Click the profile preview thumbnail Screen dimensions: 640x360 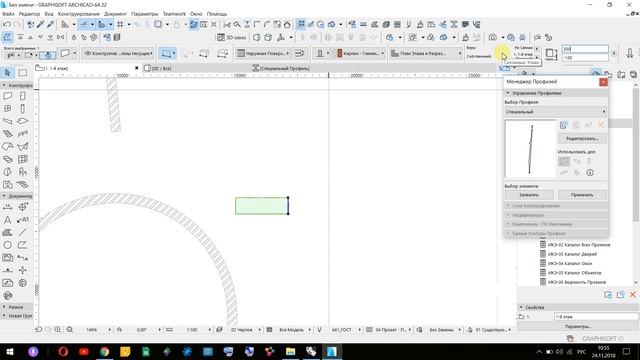tap(530, 149)
